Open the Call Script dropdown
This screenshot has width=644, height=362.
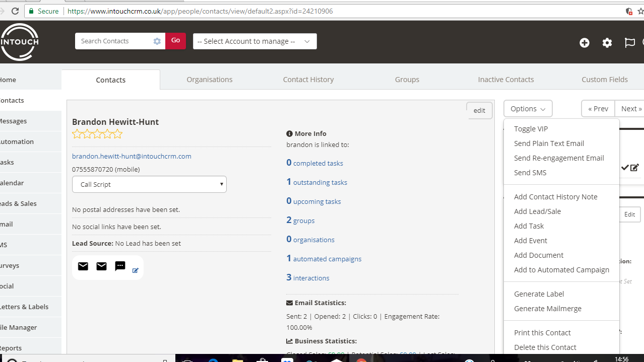click(149, 184)
